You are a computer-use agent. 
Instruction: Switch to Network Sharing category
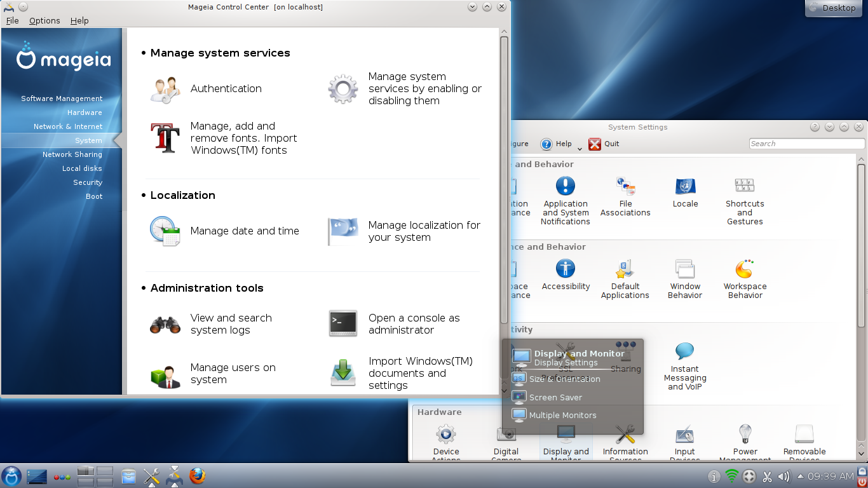[x=72, y=154]
